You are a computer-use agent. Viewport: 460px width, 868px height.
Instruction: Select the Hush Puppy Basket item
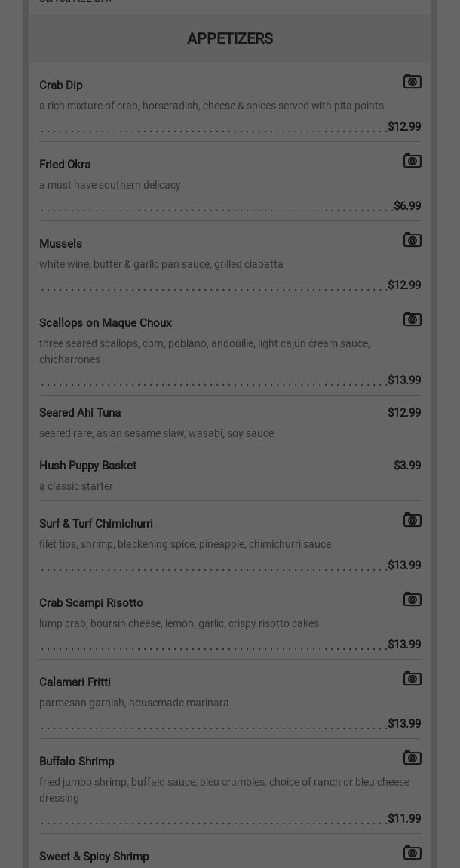pos(87,466)
